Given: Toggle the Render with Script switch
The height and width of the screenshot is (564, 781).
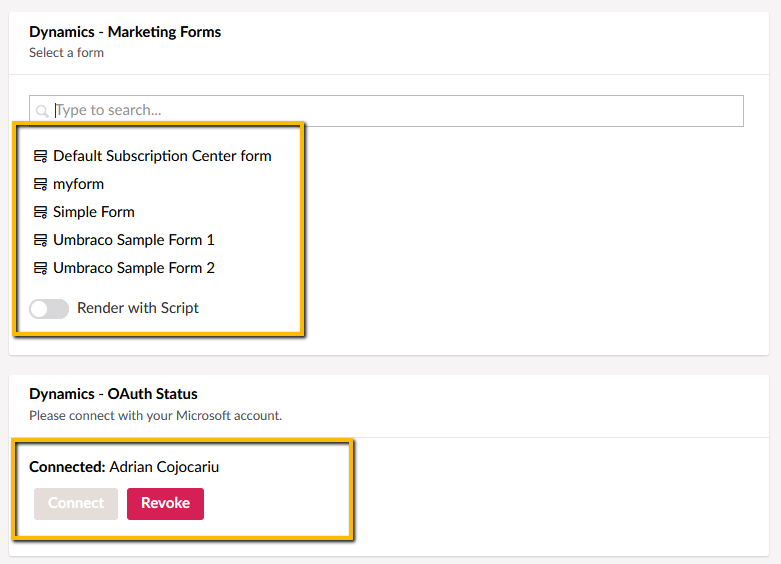Looking at the screenshot, I should click(x=49, y=309).
